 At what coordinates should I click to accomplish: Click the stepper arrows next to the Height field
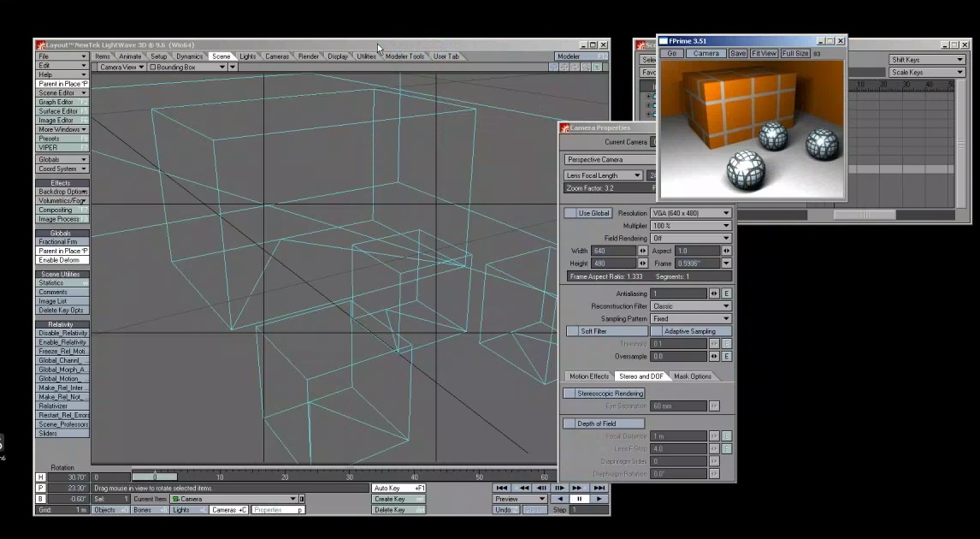coord(642,264)
